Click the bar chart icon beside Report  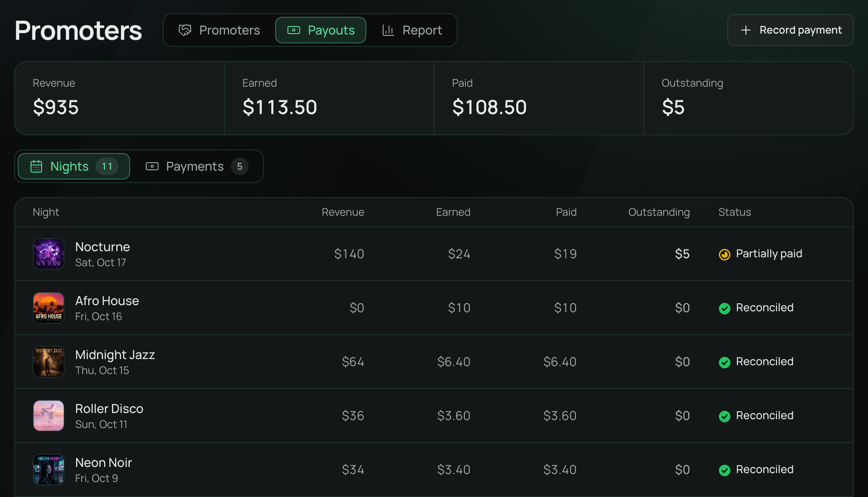coord(388,30)
